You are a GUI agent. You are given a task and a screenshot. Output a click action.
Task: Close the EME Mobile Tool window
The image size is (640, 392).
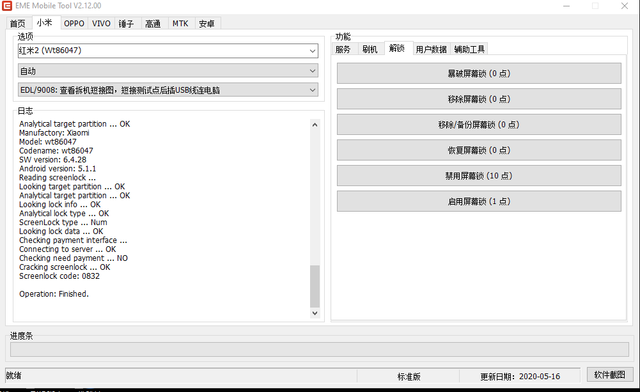click(624, 6)
